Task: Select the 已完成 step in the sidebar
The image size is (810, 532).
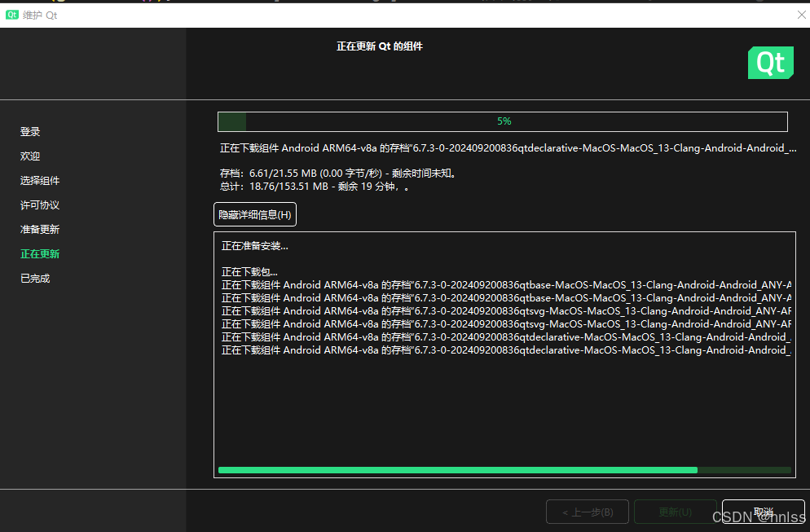Action: click(35, 279)
